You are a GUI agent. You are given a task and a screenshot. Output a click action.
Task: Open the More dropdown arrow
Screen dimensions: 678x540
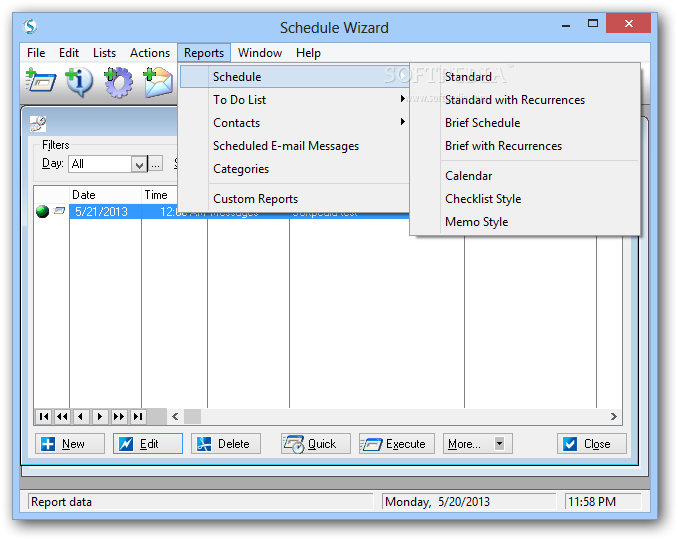coord(499,444)
